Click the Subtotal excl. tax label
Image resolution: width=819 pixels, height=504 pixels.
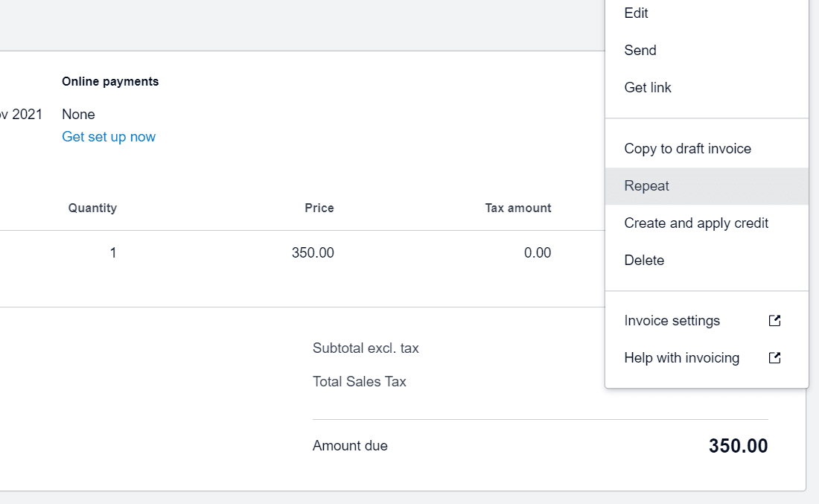tap(366, 348)
